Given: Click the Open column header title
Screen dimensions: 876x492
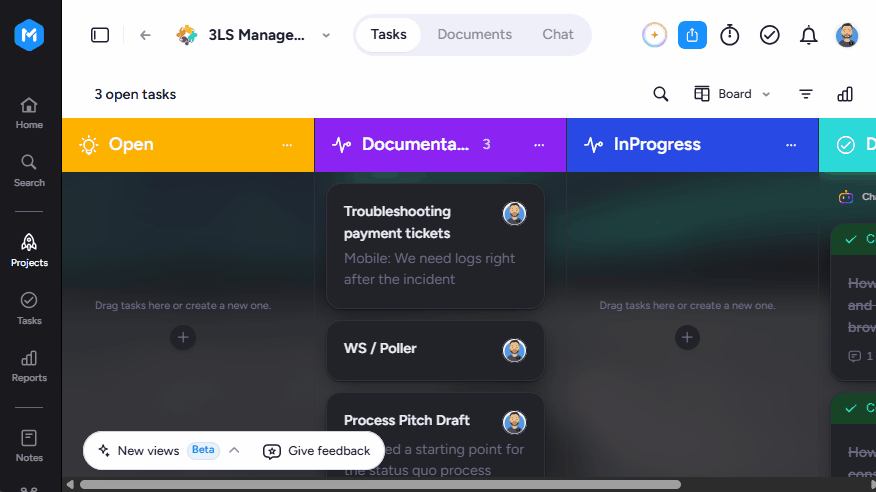Looking at the screenshot, I should pos(131,144).
